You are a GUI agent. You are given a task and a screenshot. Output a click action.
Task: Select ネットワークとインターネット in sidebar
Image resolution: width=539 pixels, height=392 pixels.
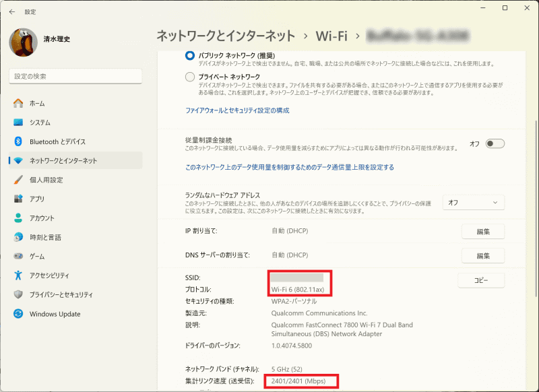coord(57,159)
